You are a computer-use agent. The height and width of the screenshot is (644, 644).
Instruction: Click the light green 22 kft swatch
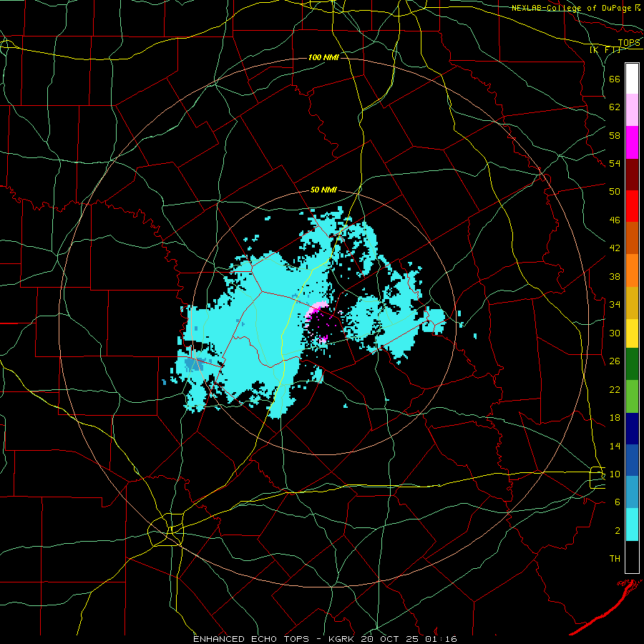(632, 396)
